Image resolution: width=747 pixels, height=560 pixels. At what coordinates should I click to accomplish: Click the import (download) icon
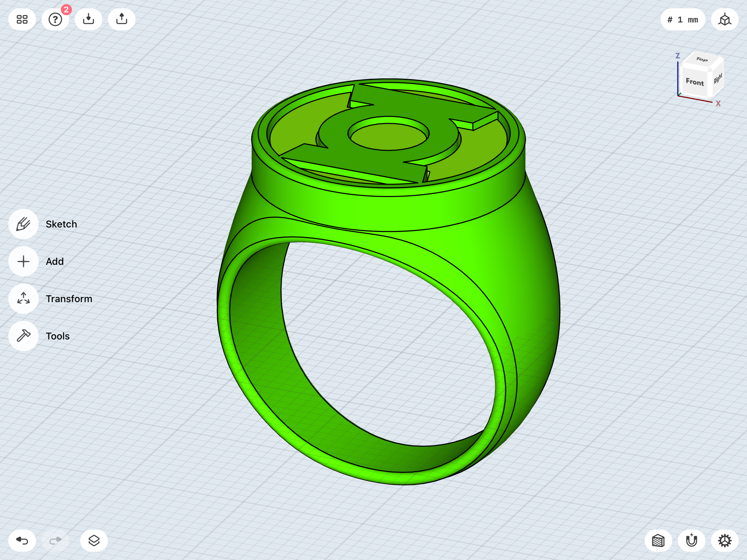pos(89,19)
